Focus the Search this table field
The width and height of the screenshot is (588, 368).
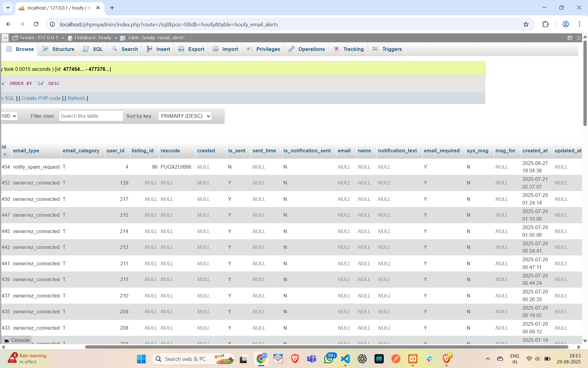[x=91, y=116]
